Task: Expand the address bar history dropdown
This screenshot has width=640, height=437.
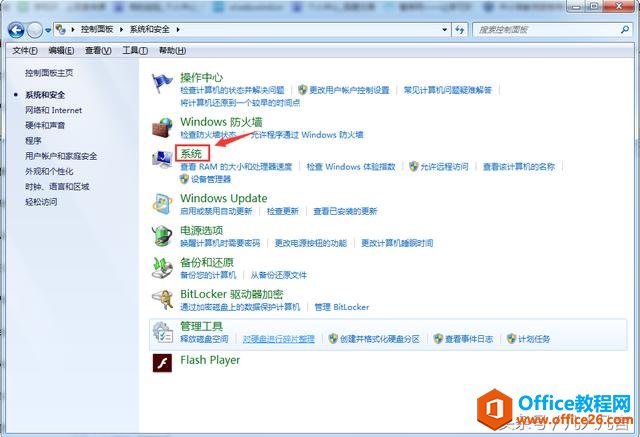Action: 444,29
